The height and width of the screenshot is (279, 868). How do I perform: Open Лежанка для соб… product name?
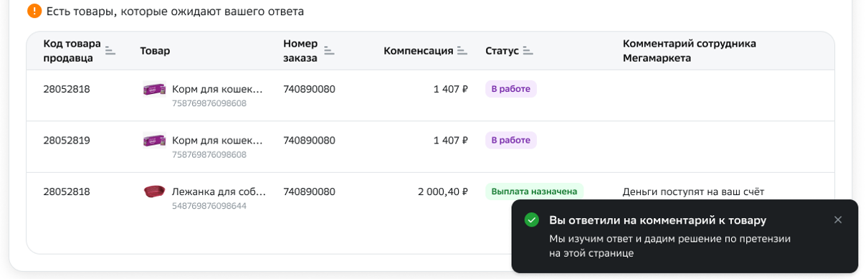tap(219, 191)
